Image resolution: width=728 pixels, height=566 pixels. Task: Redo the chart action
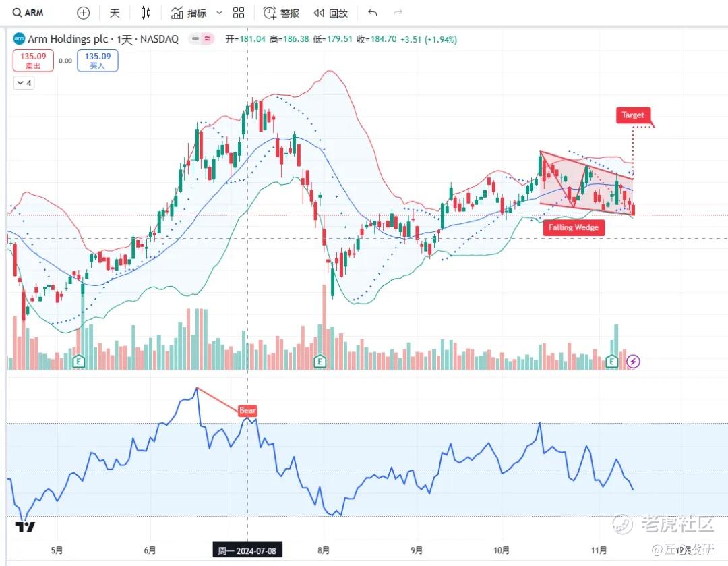click(398, 13)
